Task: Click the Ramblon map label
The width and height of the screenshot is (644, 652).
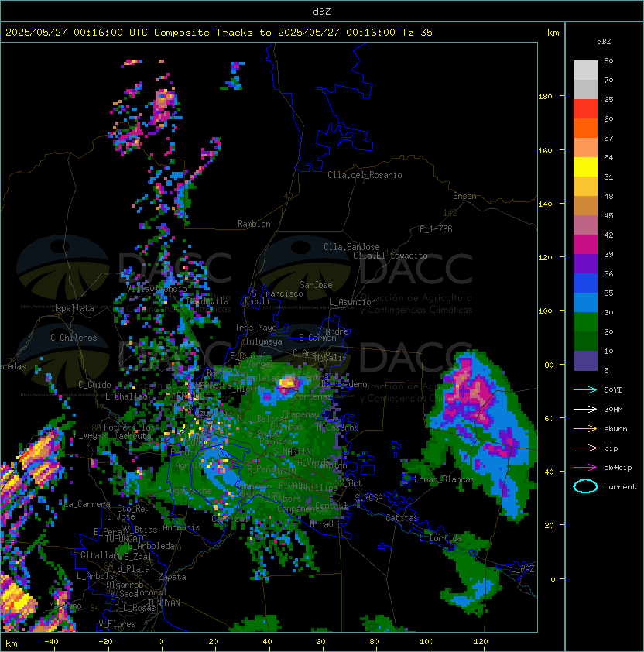Action: click(x=254, y=224)
